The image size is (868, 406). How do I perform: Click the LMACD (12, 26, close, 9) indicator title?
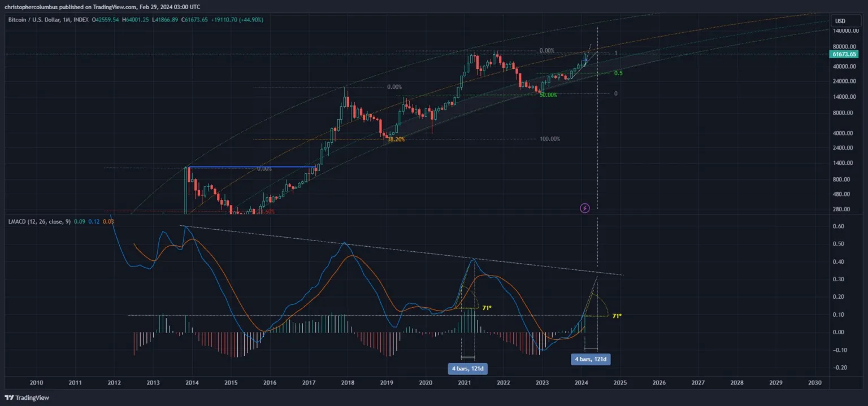click(40, 221)
